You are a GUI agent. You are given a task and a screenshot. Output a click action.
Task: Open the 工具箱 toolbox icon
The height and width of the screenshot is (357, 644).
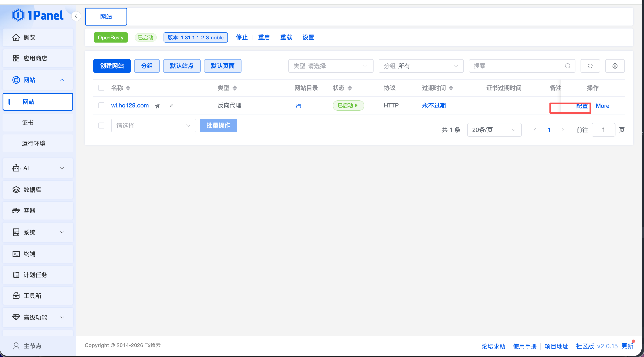[x=16, y=296]
